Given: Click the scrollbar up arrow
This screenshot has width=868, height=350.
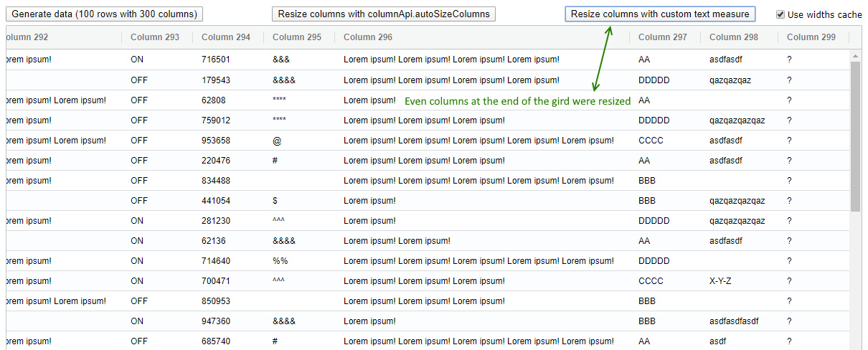Looking at the screenshot, I should (856, 55).
